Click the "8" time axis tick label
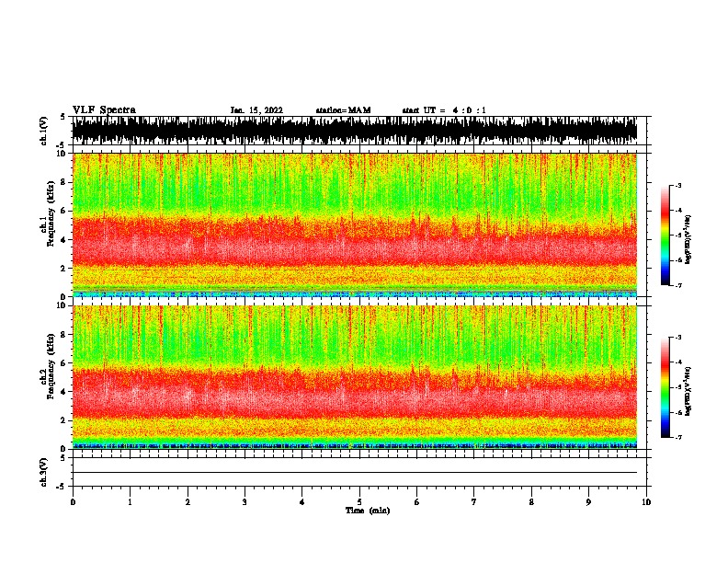This screenshot has width=728, height=563. pyautogui.click(x=531, y=502)
